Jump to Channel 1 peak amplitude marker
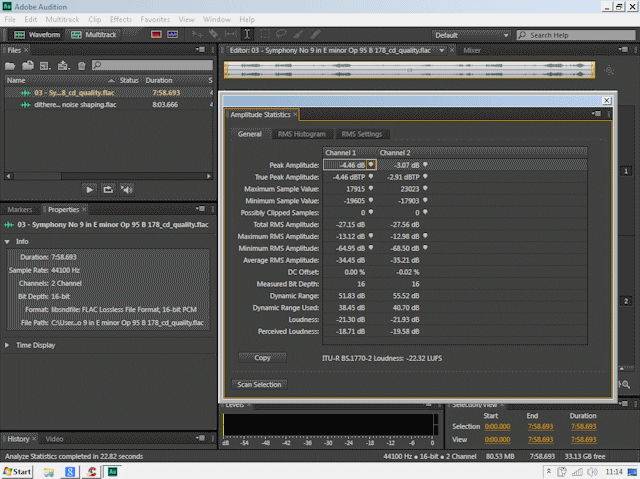 (x=371, y=164)
